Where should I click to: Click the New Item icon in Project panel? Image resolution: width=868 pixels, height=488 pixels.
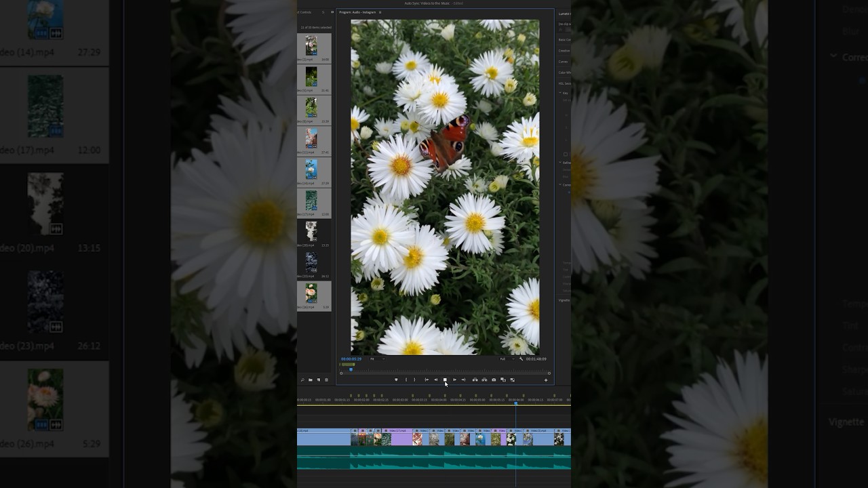click(x=319, y=380)
